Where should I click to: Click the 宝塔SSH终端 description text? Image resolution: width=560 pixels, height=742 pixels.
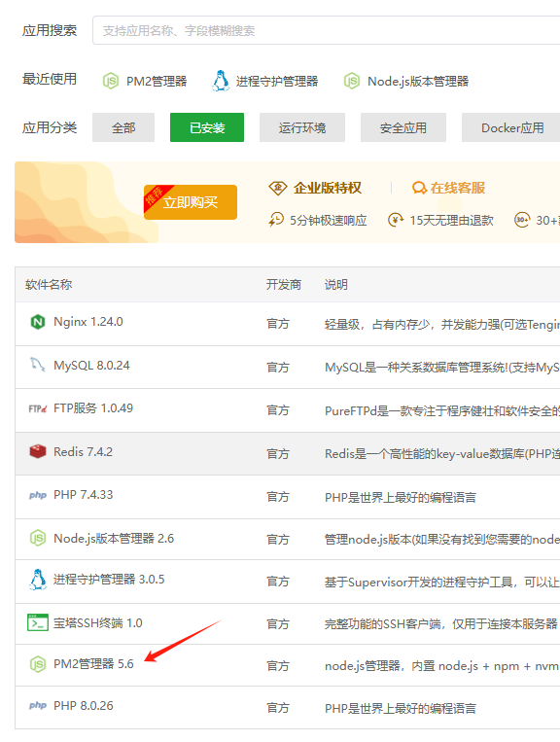[x=440, y=624]
